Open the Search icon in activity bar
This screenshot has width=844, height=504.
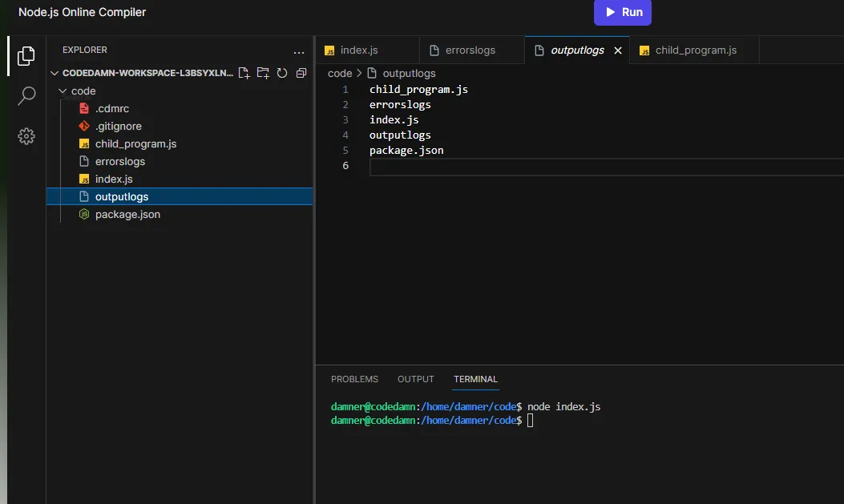point(26,95)
